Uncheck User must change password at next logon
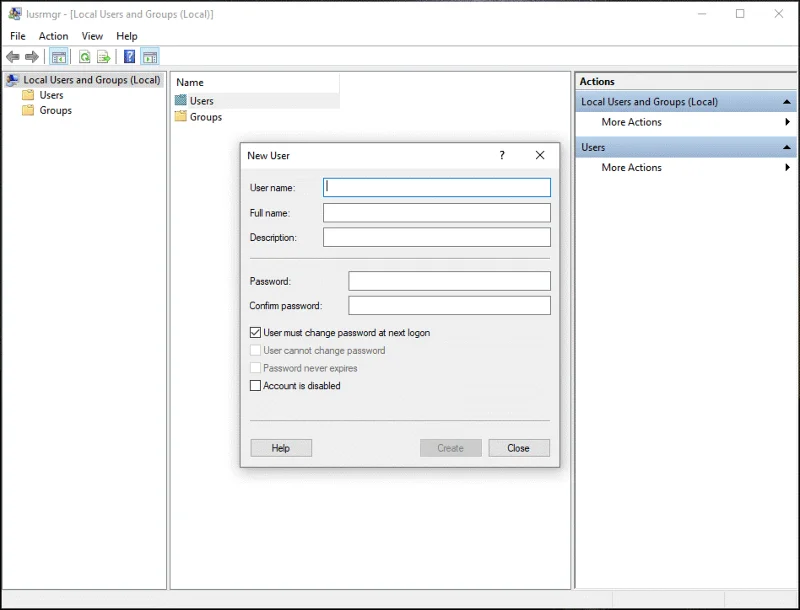Viewport: 800px width, 610px height. point(255,333)
